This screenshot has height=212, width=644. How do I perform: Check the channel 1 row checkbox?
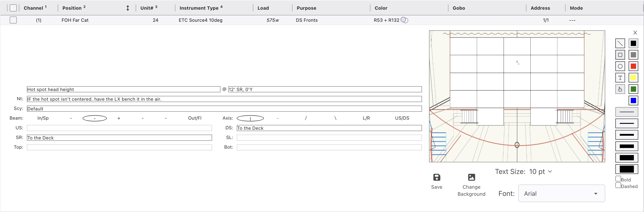click(13, 20)
